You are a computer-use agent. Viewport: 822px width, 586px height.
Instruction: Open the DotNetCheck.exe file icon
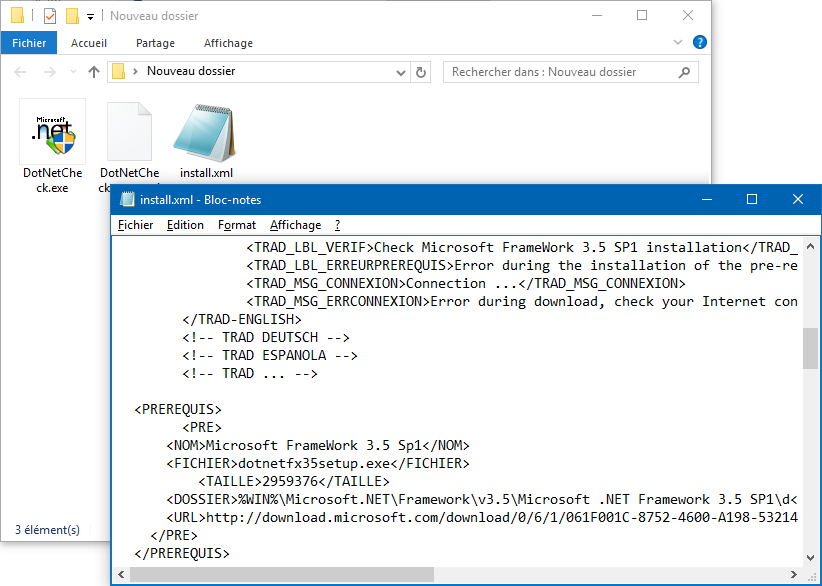(x=52, y=132)
